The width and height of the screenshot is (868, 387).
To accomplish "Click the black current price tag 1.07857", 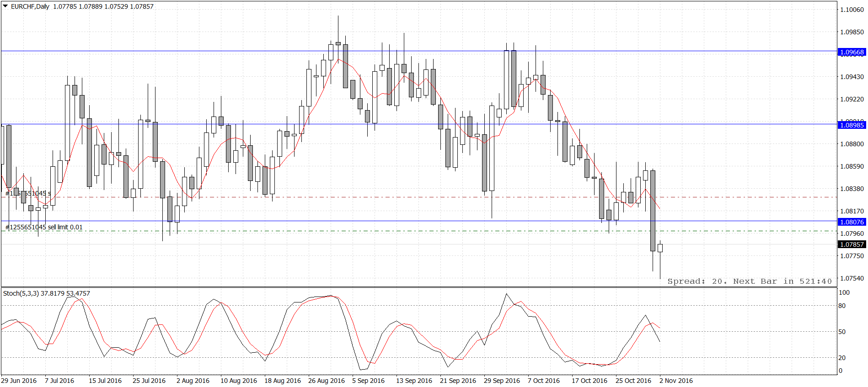I will pos(852,244).
